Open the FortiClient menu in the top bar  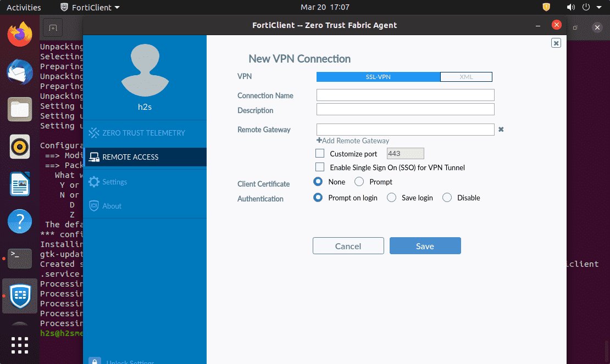pyautogui.click(x=89, y=7)
